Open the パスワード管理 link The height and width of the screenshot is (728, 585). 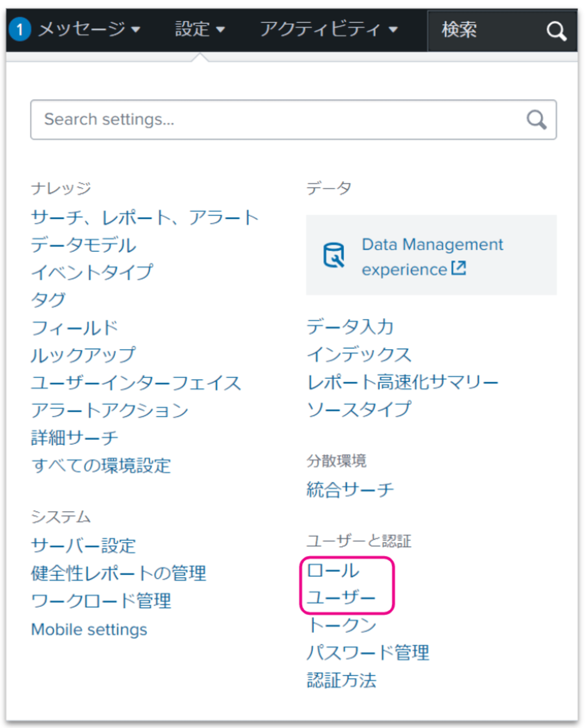[368, 653]
